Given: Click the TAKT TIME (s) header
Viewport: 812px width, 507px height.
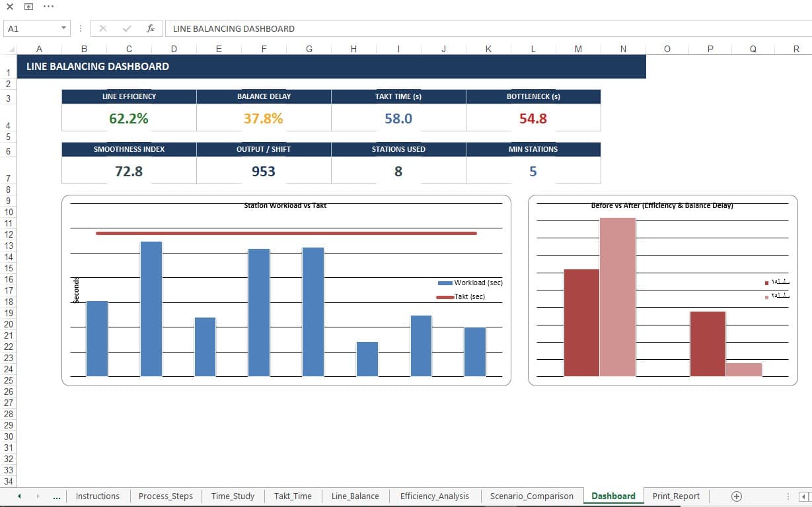Looking at the screenshot, I should [x=398, y=96].
